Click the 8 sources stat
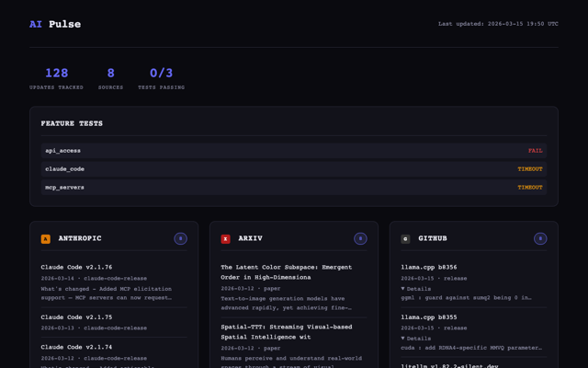The image size is (588, 368). [110, 78]
